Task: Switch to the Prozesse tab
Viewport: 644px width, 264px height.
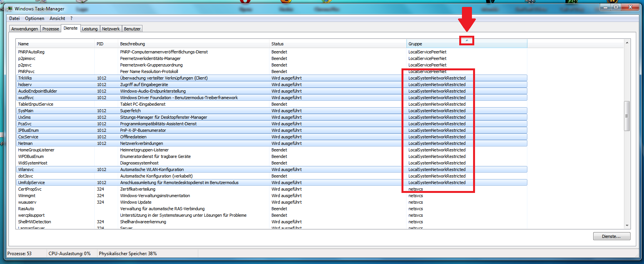Action: [x=51, y=29]
